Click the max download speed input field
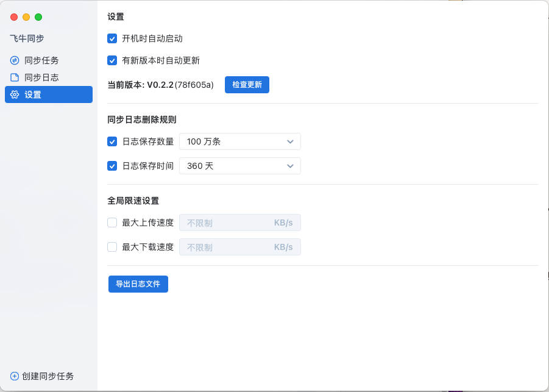The image size is (549, 392). (x=240, y=248)
